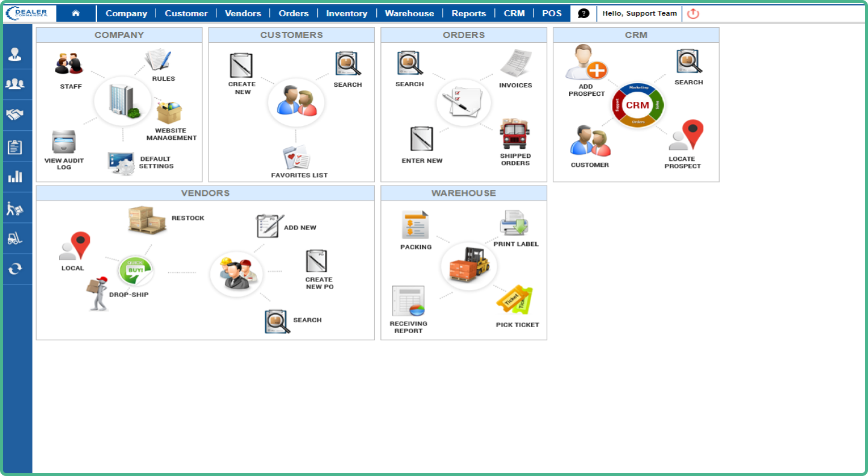This screenshot has height=476, width=868.
Task: Click the Add Prospect icon
Action: click(x=586, y=64)
